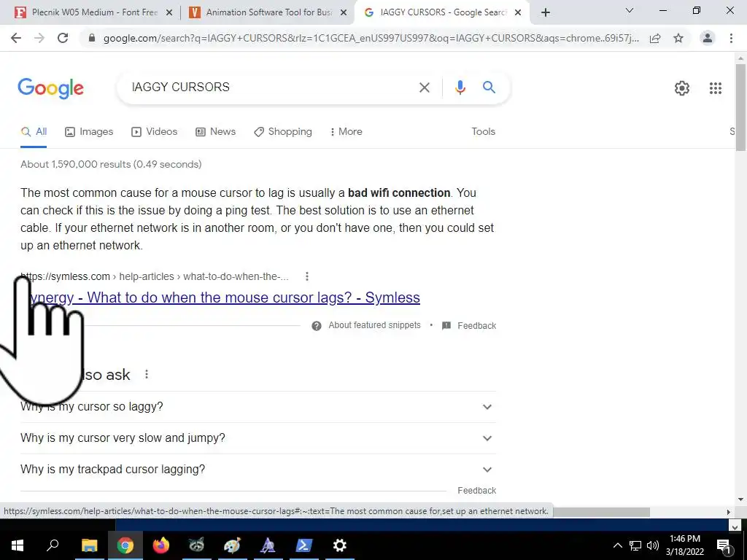
Task: Expand "Why is my cursor very slow and jumpy?"
Action: (258, 438)
